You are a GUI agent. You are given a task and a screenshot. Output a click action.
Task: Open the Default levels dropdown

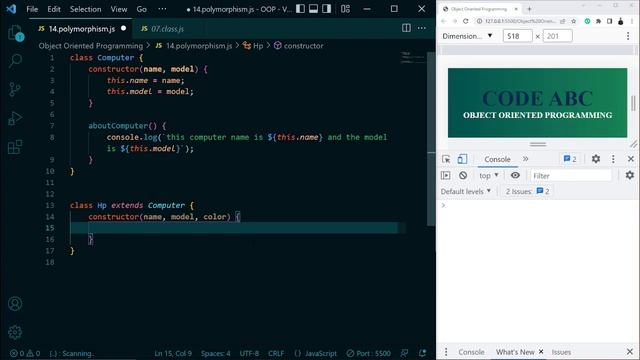tap(465, 191)
